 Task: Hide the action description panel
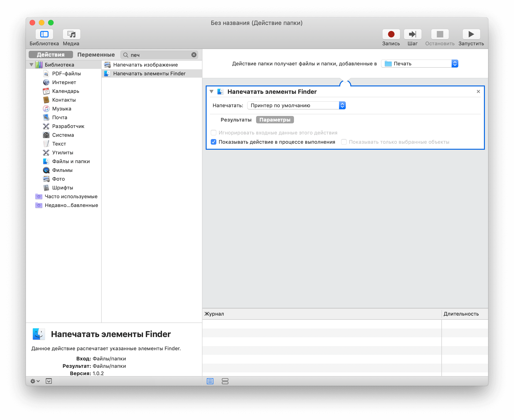click(49, 381)
